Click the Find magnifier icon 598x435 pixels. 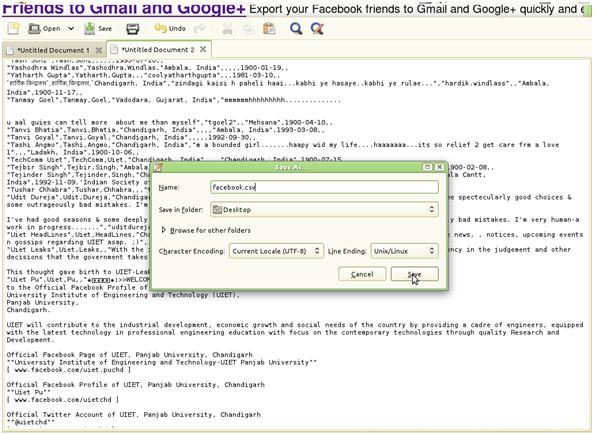[x=296, y=29]
